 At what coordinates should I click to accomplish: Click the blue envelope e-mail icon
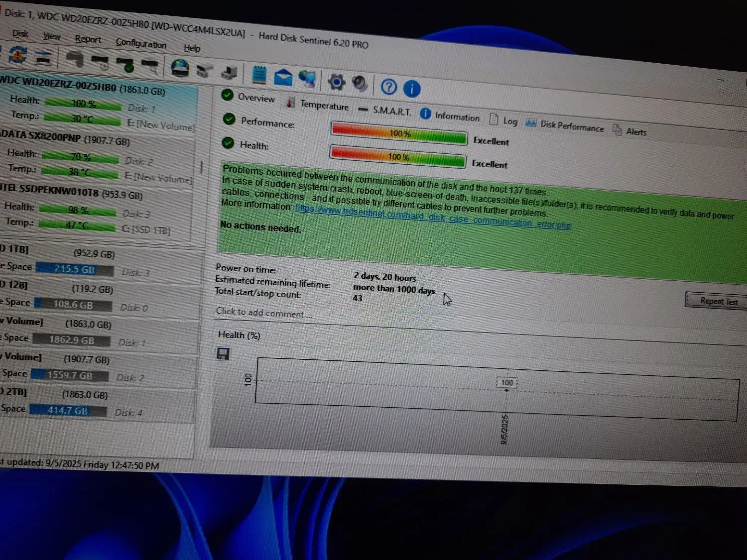[x=283, y=77]
